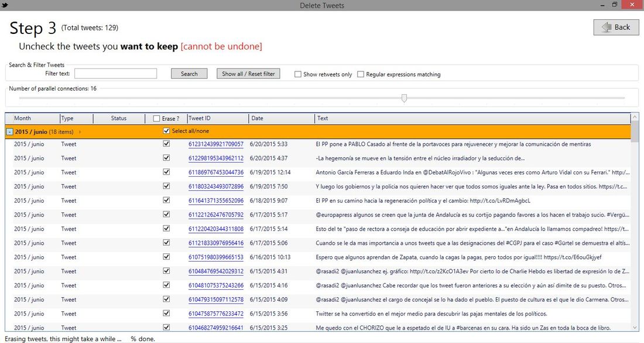This screenshot has width=644, height=343.
Task: Open tweet link 612312439921709057
Action: pyautogui.click(x=216, y=144)
